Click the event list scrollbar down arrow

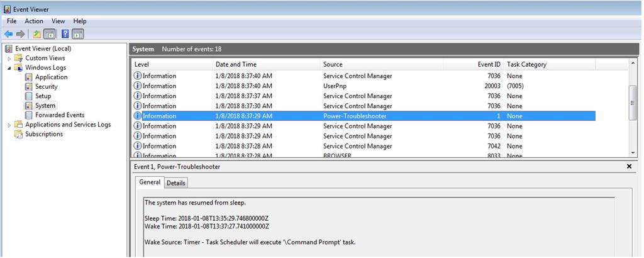[x=633, y=153]
